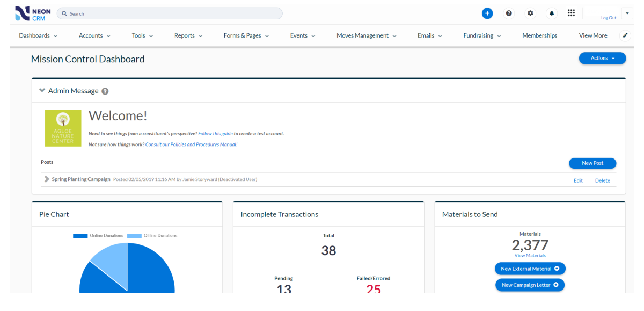Click the Failed/Errored label
Image resolution: width=644 pixels, height=311 pixels.
click(374, 278)
